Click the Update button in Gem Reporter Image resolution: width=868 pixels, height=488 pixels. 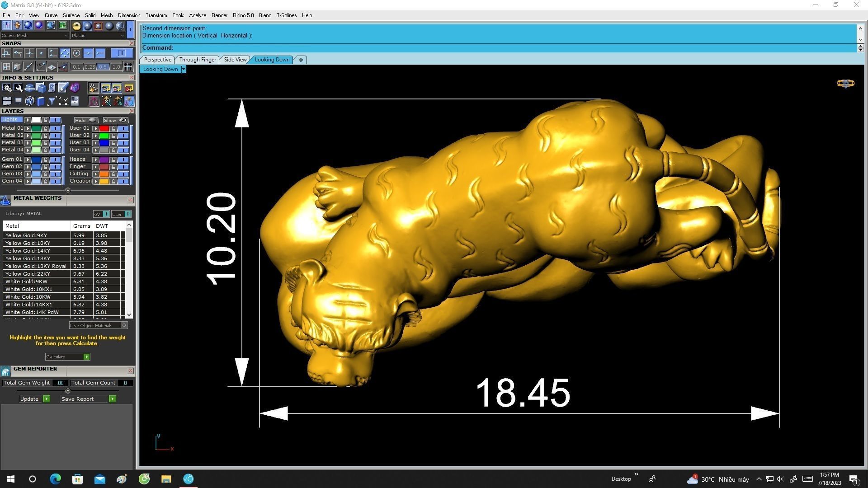point(34,399)
